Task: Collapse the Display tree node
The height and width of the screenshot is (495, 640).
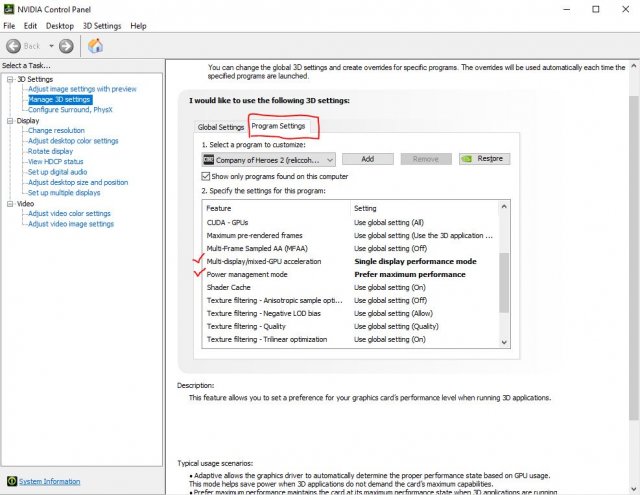Action: coord(9,120)
